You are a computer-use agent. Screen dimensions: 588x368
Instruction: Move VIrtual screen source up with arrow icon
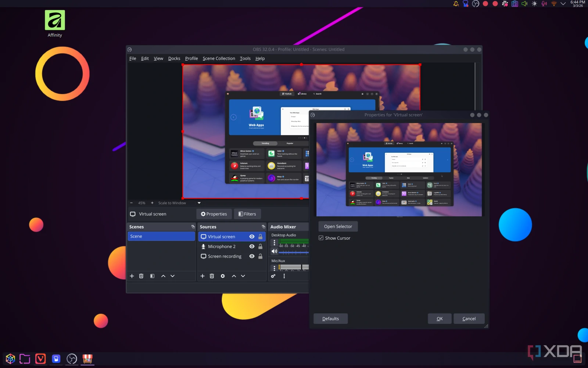[x=234, y=276]
